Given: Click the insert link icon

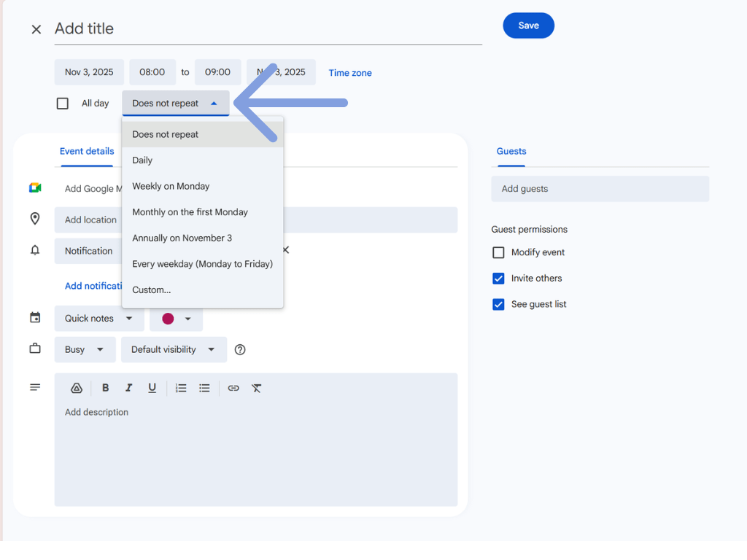Looking at the screenshot, I should coord(233,388).
